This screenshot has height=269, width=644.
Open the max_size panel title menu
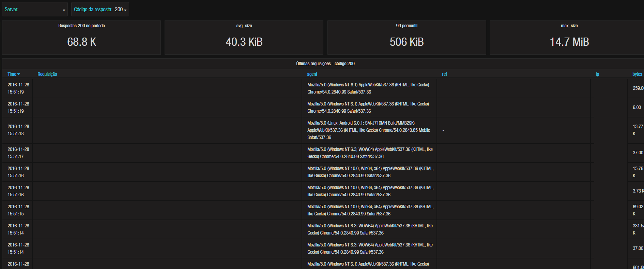tap(569, 26)
